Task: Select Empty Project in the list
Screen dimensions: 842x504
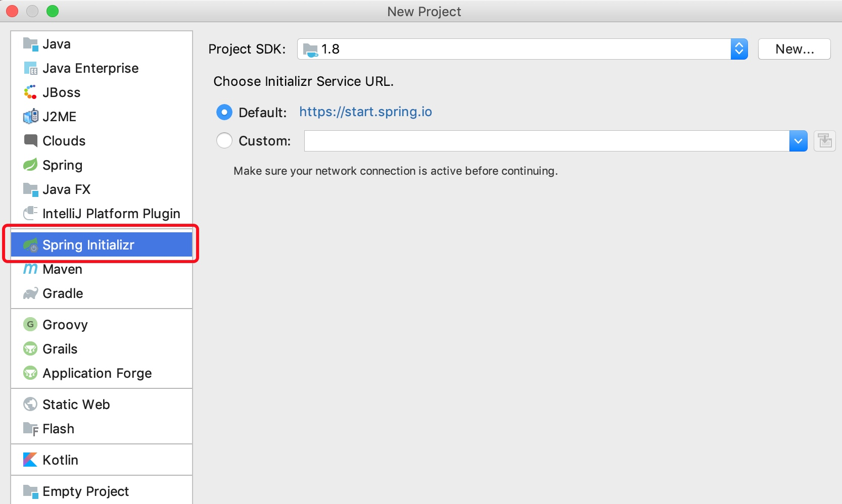Action: click(x=102, y=491)
